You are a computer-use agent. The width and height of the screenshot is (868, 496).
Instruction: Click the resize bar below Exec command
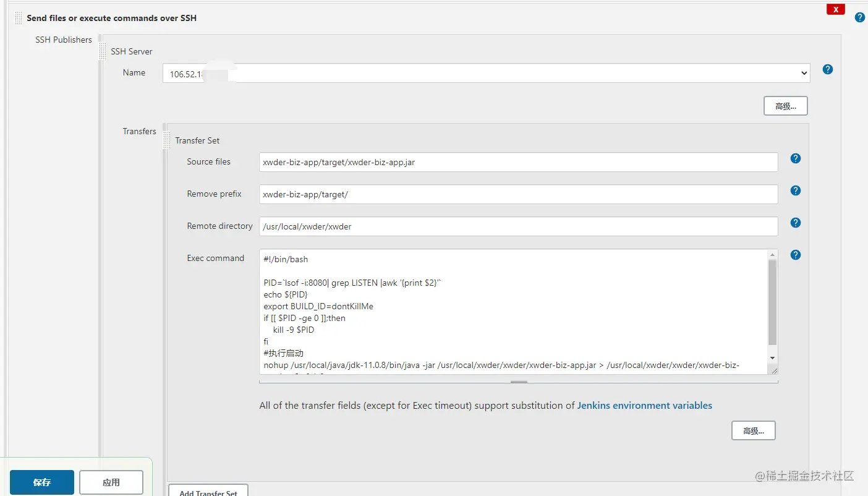tap(519, 382)
